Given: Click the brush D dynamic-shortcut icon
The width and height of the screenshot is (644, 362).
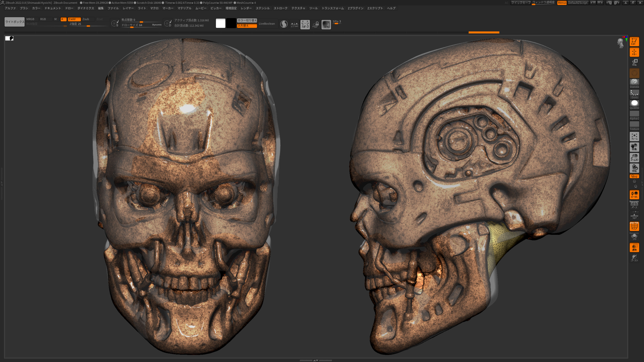Looking at the screenshot, I should pos(168,23).
